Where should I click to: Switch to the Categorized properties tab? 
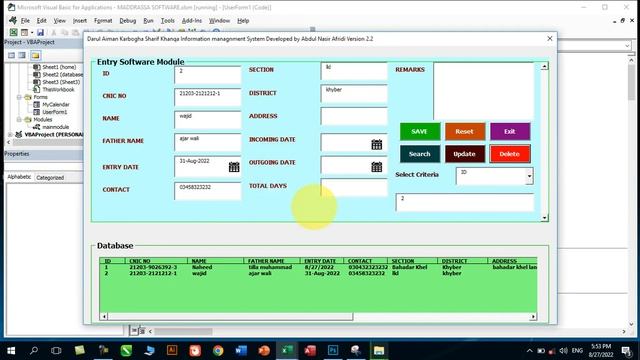[50, 178]
